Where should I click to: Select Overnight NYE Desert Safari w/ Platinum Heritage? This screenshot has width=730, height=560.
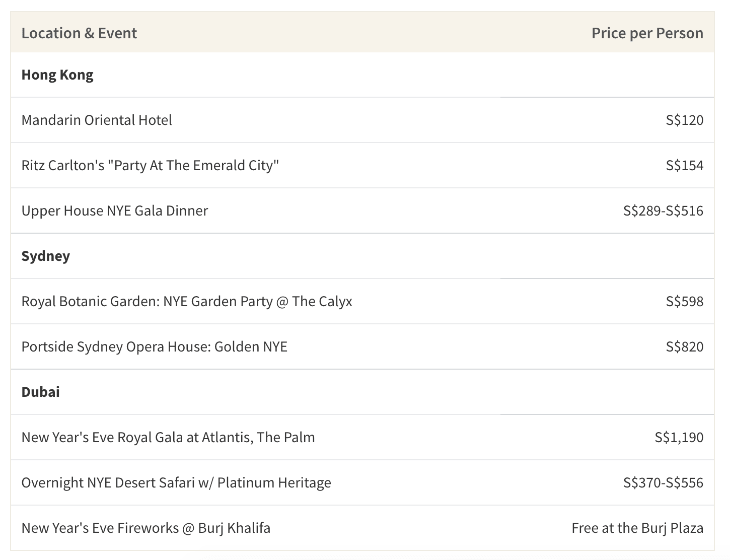(176, 483)
